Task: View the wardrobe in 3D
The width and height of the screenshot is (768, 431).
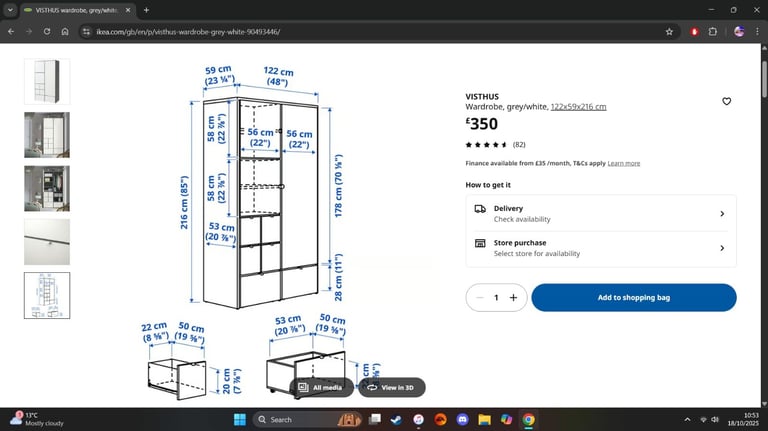Action: tap(391, 387)
